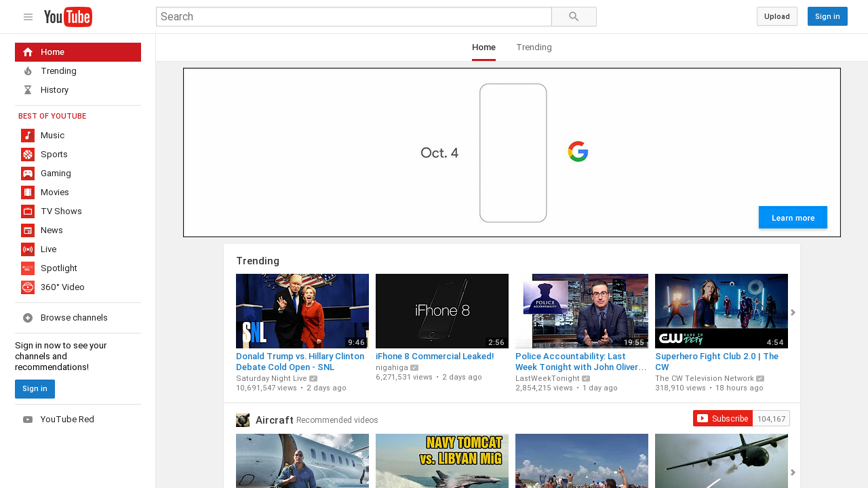Open Music in the sidebar
The image size is (868, 488).
pyautogui.click(x=78, y=136)
